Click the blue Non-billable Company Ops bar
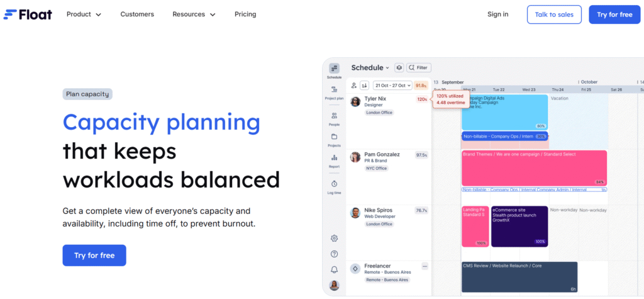The height and width of the screenshot is (299, 644). tap(504, 136)
